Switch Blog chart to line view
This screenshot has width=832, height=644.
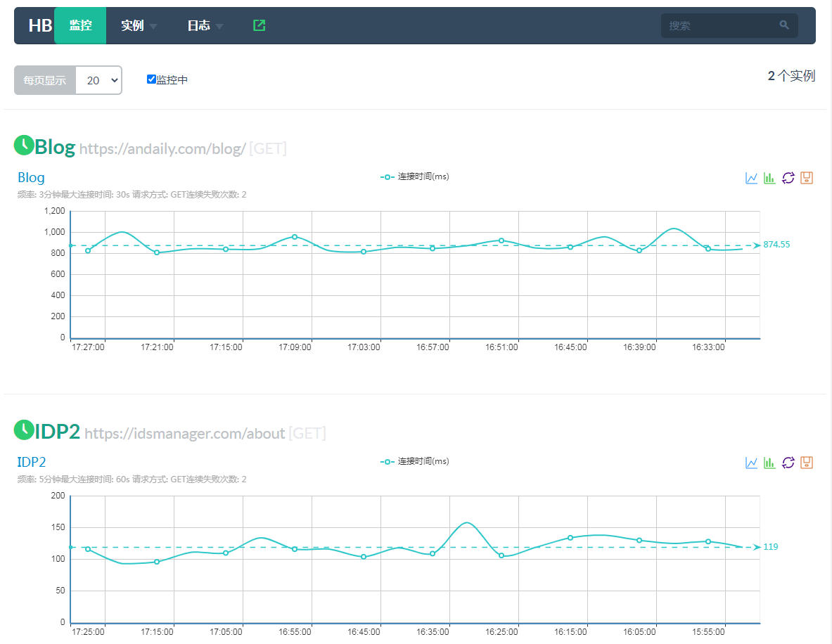click(751, 178)
